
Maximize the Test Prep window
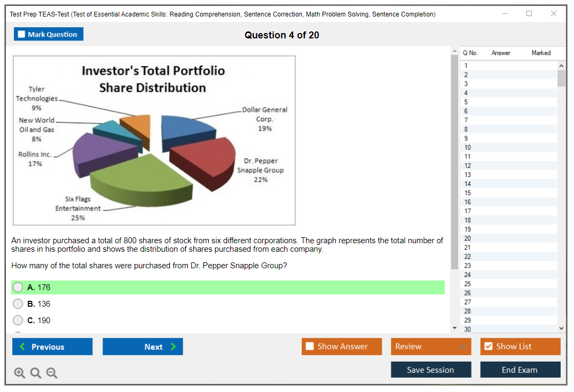point(529,14)
